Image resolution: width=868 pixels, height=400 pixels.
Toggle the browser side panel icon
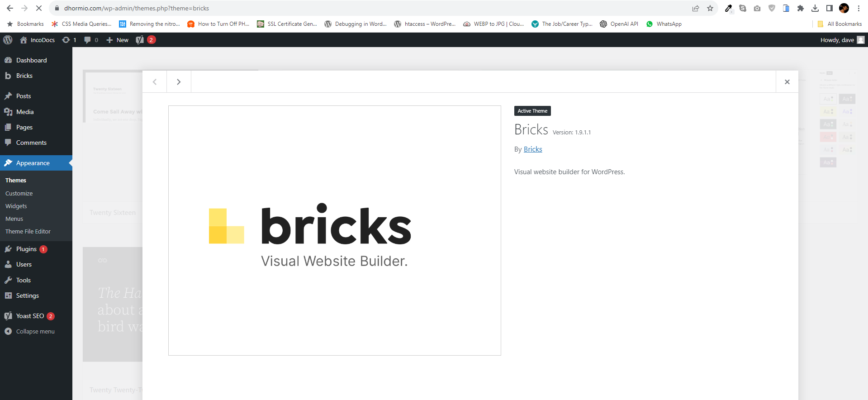pyautogui.click(x=830, y=8)
